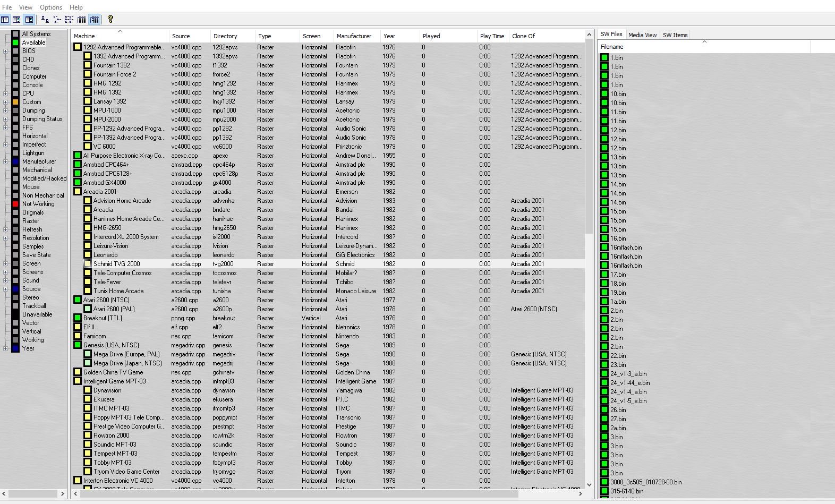Select the Working folder label
Screen dimensions: 835x504
pos(33,340)
